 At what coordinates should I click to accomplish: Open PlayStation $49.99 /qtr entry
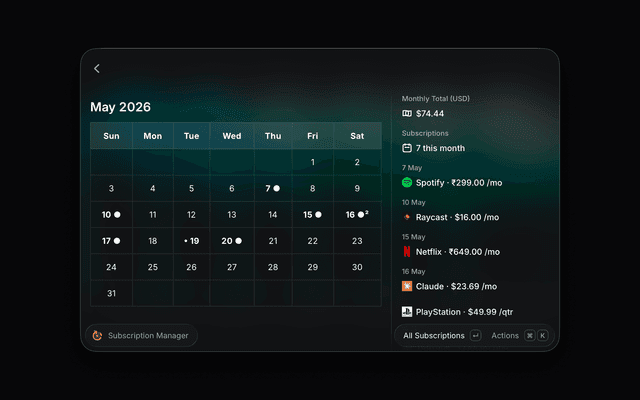pos(457,312)
